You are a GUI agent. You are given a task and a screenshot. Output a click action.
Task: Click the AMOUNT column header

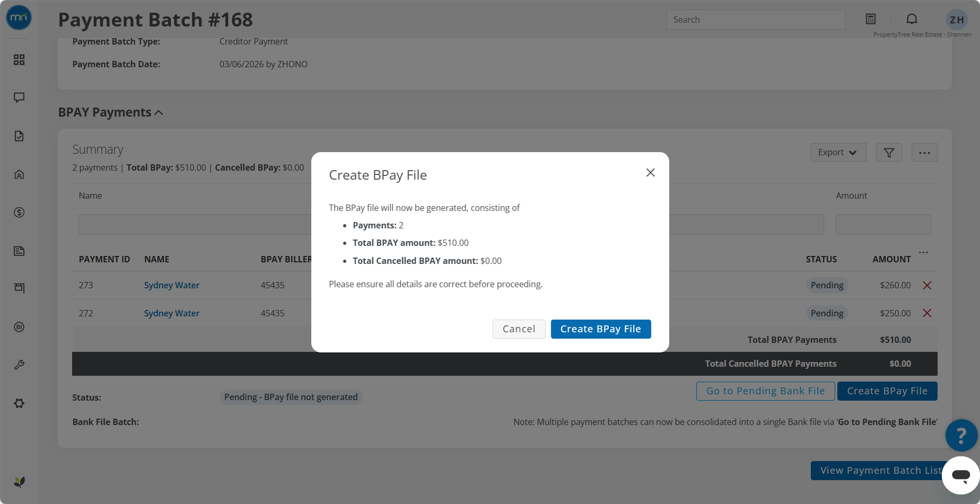(x=891, y=259)
